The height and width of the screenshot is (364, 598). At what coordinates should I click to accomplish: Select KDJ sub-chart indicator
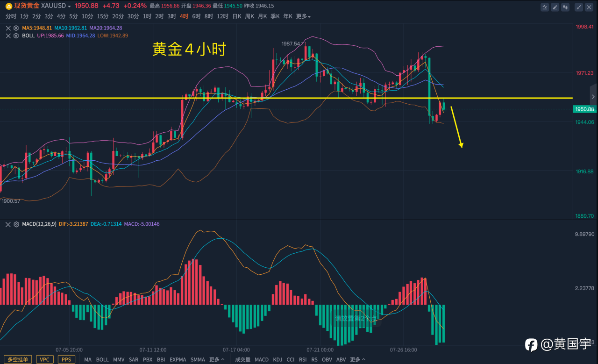tap(278, 359)
